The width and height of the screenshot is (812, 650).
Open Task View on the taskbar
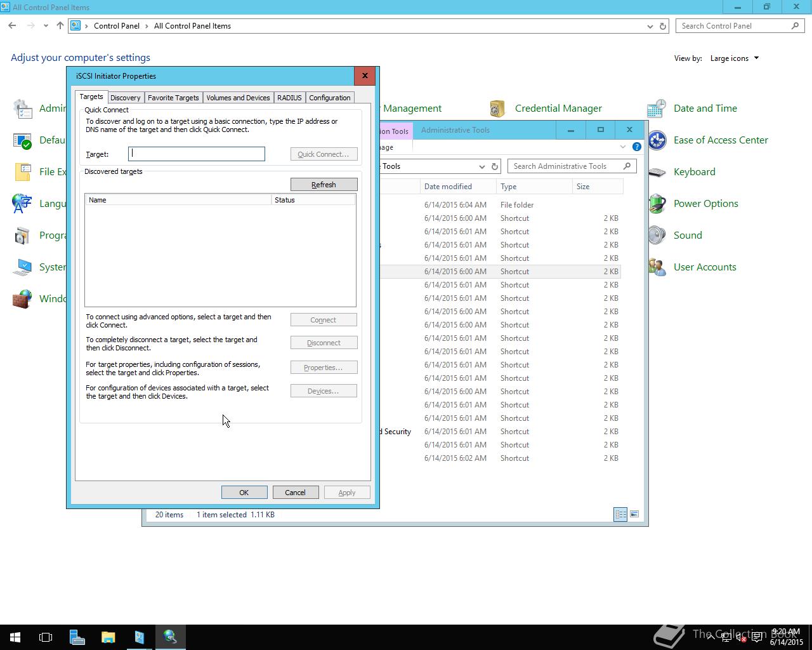coord(46,637)
